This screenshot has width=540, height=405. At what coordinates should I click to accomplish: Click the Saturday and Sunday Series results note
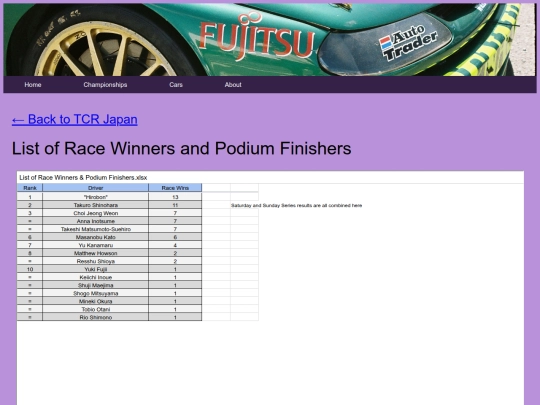click(x=296, y=205)
